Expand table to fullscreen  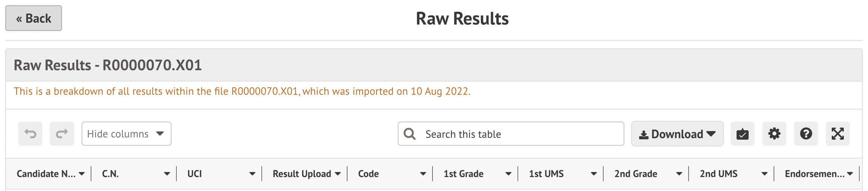click(x=837, y=134)
